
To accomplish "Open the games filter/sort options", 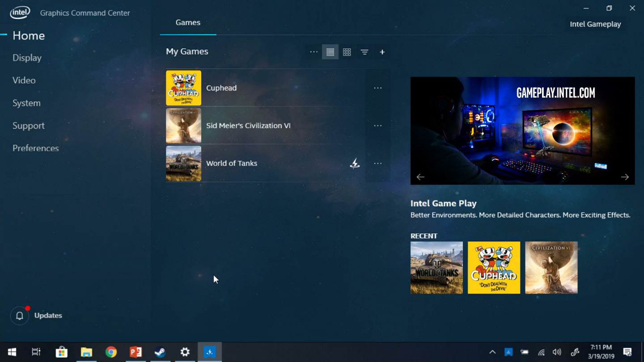I will point(364,52).
